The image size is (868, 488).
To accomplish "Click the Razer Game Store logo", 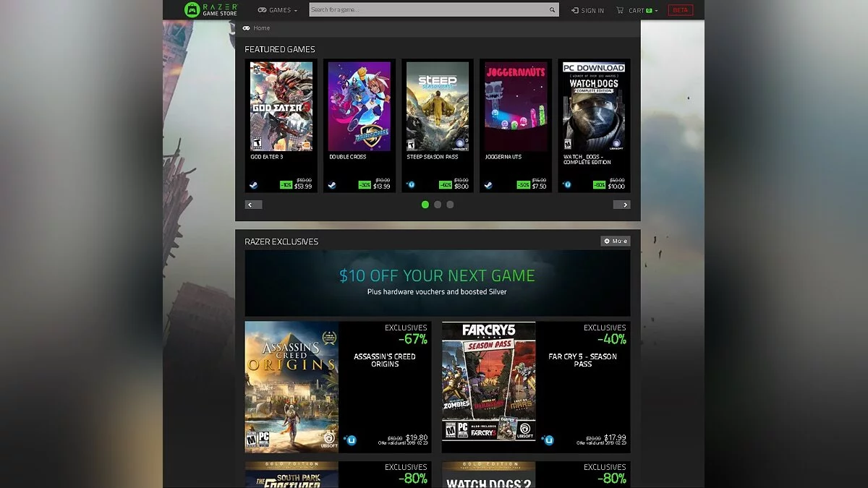I will coord(210,9).
